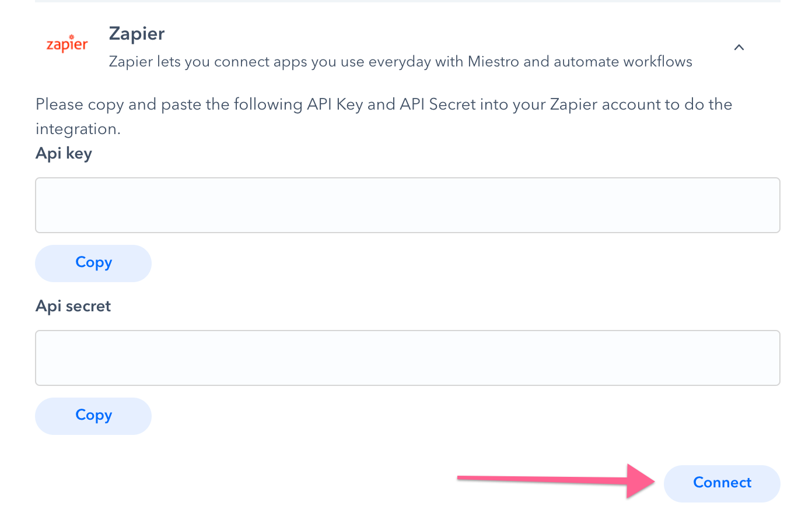
Task: Collapse the Zapier integration panel chevron
Action: (738, 47)
